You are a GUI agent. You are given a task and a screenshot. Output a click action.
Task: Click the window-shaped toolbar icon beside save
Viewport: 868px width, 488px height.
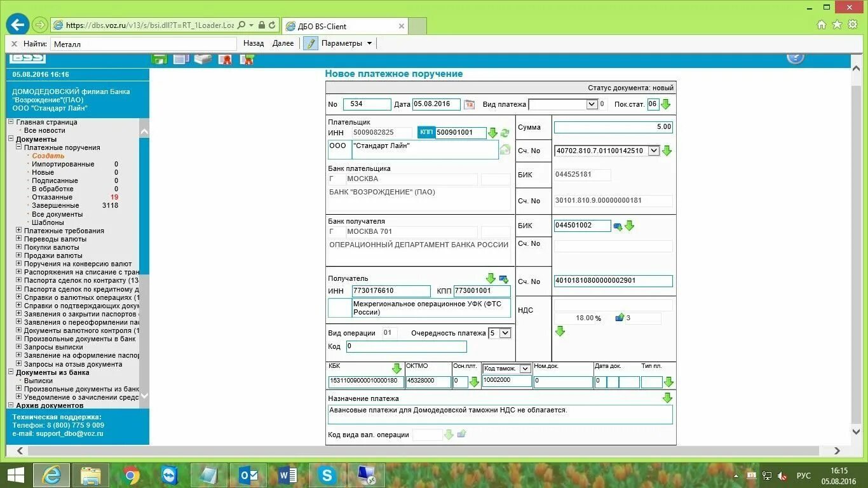181,59
